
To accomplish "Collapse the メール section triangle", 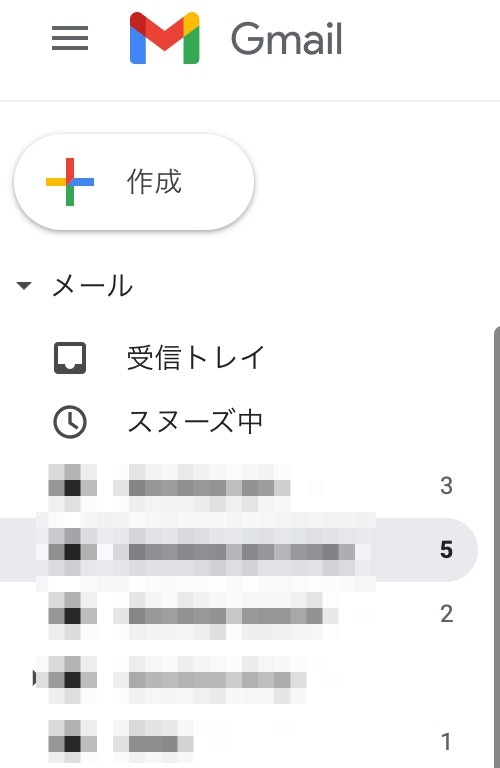I will point(24,285).
